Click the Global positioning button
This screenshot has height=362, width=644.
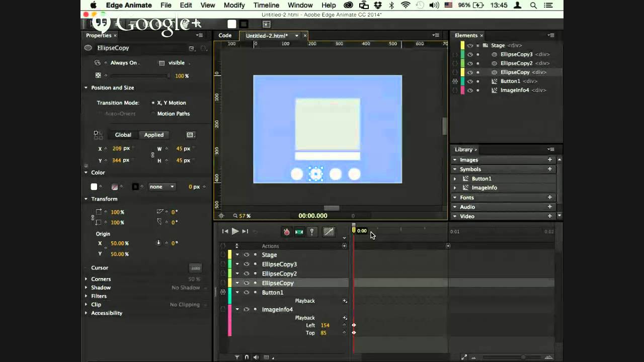click(123, 135)
